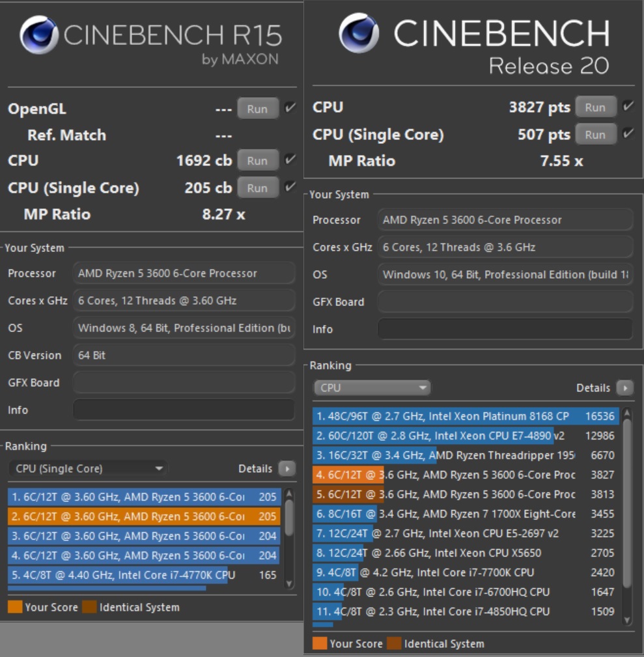This screenshot has width=644, height=657.
Task: Click the R20 ranking scrollbar thumb
Action: [x=627, y=503]
